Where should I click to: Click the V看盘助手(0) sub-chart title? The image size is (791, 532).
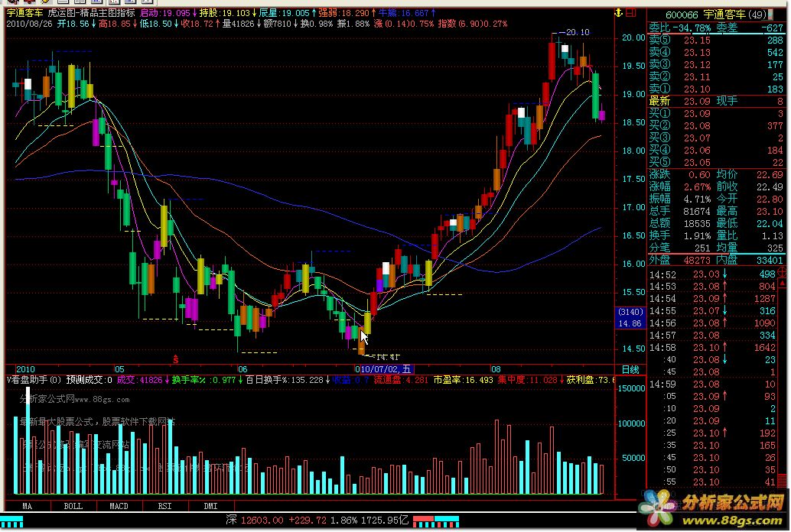point(34,380)
